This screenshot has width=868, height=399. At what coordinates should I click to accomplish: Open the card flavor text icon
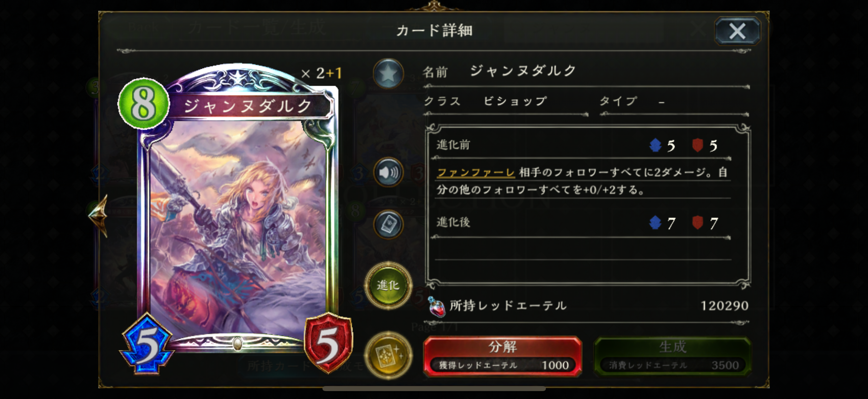(388, 225)
